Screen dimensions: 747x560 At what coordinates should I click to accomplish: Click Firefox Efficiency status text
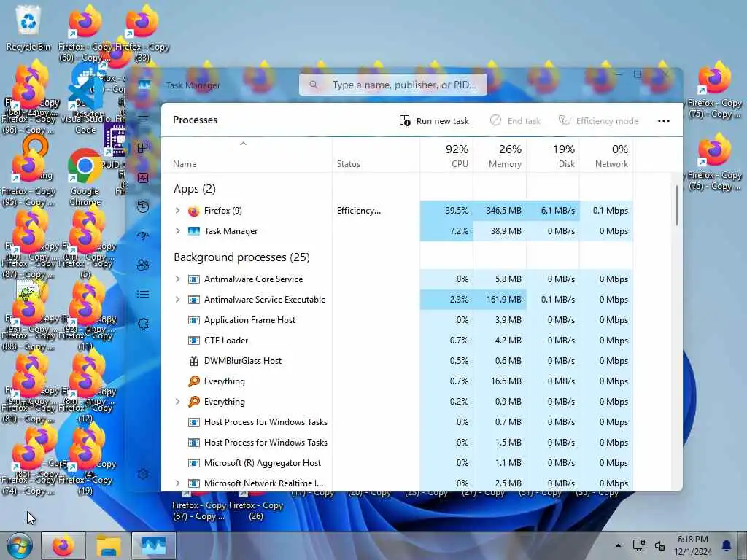[x=359, y=211]
